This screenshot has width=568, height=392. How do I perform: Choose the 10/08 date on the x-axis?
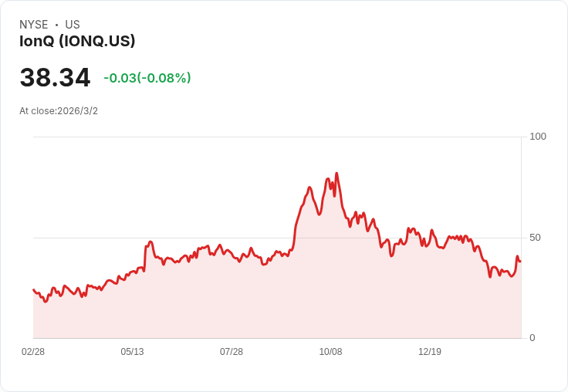(x=330, y=352)
